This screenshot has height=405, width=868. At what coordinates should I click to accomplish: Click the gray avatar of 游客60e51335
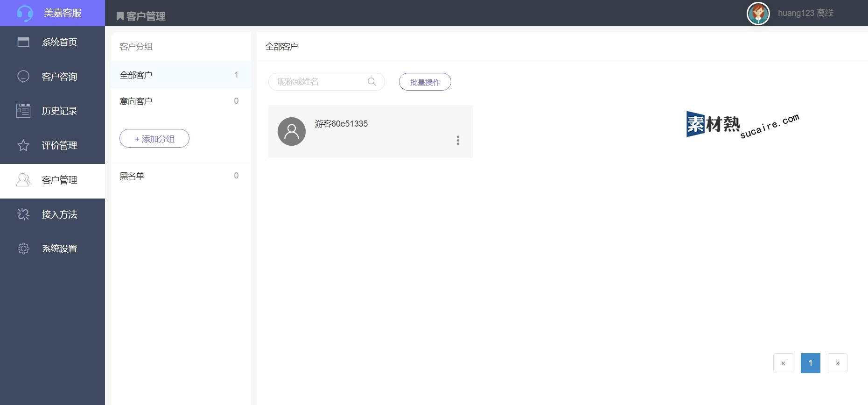(292, 131)
